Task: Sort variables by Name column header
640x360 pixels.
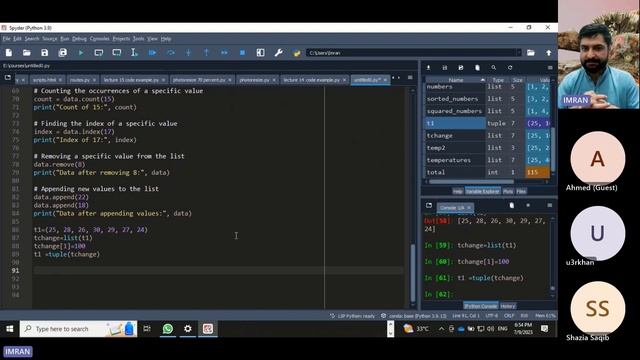Action: pyautogui.click(x=456, y=80)
